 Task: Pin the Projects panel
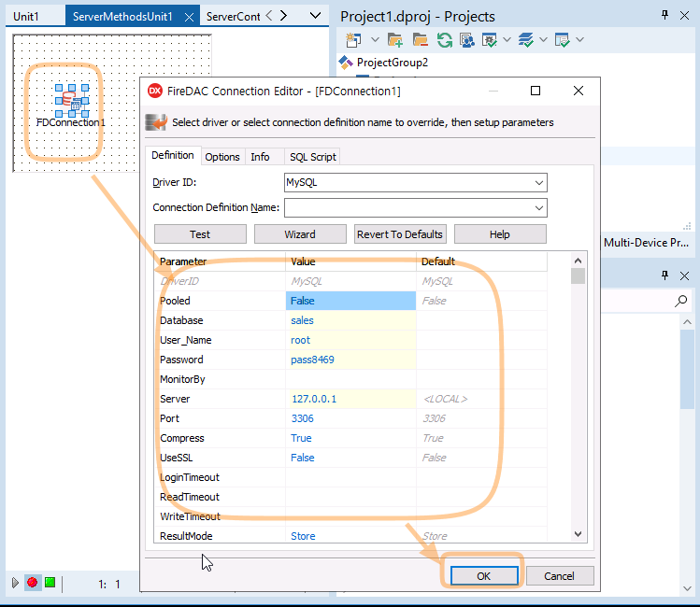(665, 16)
